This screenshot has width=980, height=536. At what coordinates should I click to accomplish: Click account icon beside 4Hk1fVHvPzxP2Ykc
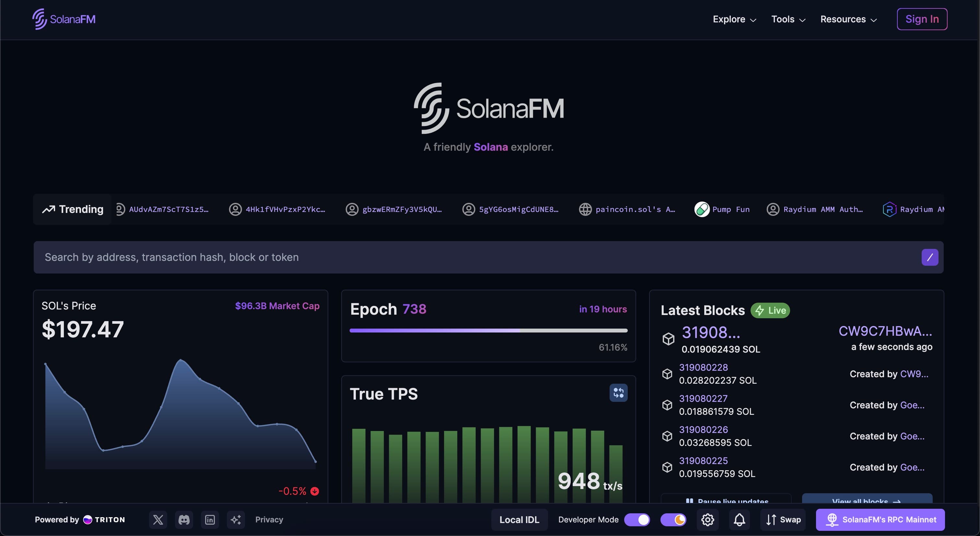click(235, 209)
